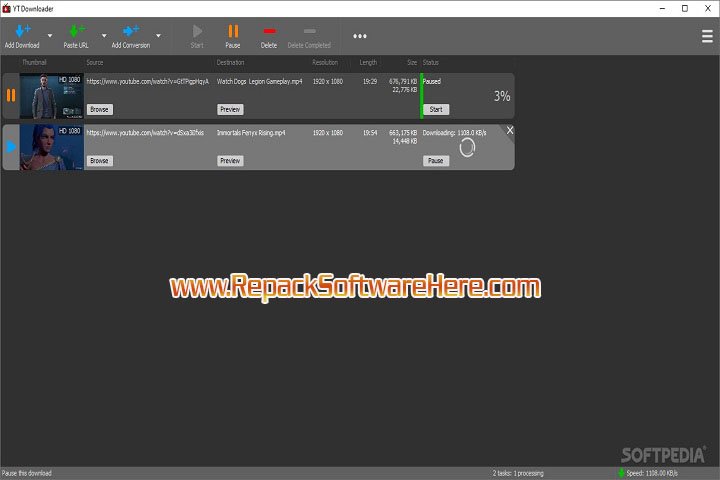Click the 676,791 KB size value

(403, 81)
